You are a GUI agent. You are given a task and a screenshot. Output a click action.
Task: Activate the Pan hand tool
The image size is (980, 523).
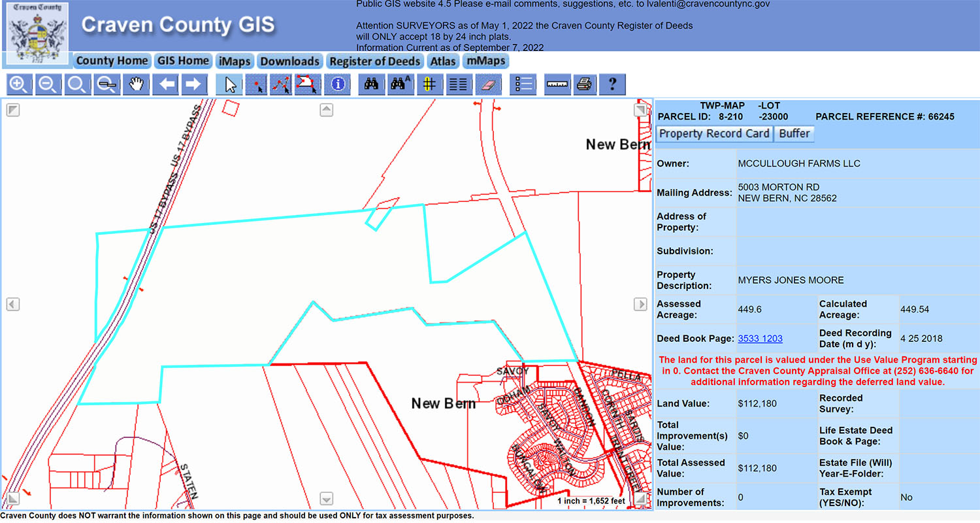[136, 84]
